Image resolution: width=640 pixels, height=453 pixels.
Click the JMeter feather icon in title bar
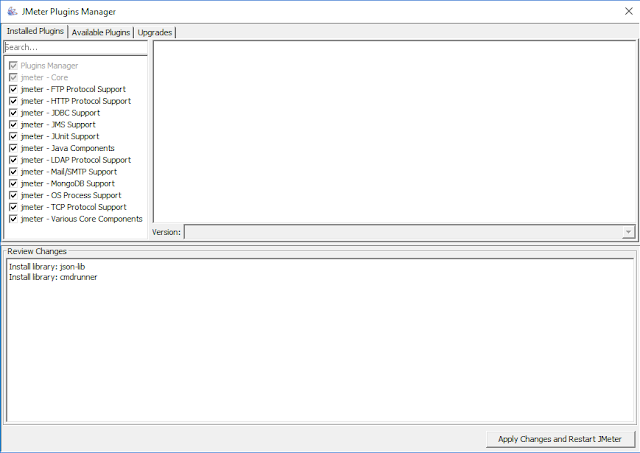click(12, 11)
